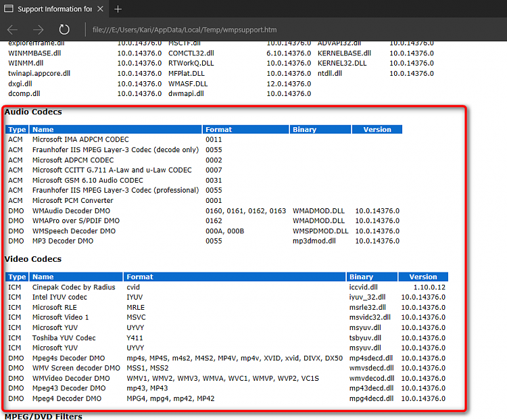Click WINMMBASE.dll module name

[x=34, y=53]
